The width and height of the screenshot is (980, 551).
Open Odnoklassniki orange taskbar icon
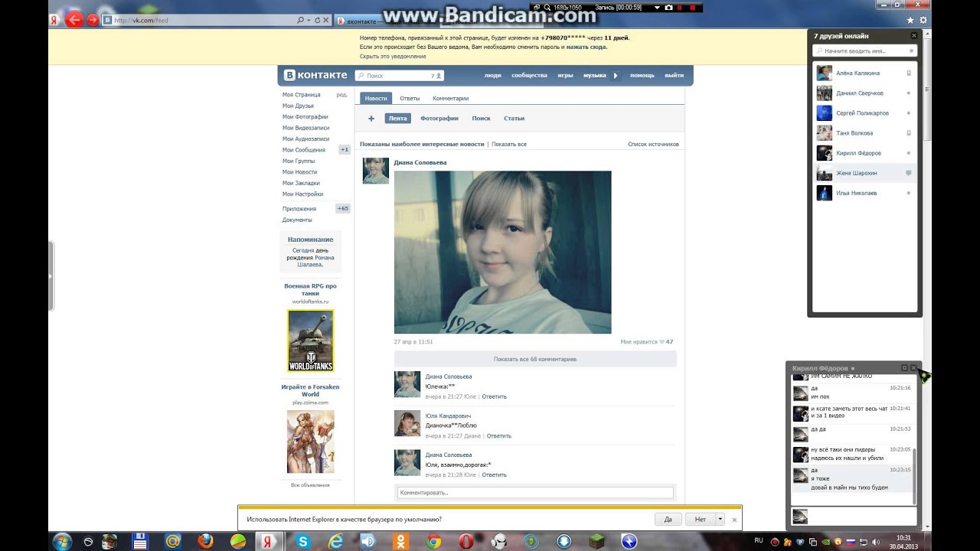click(x=400, y=541)
